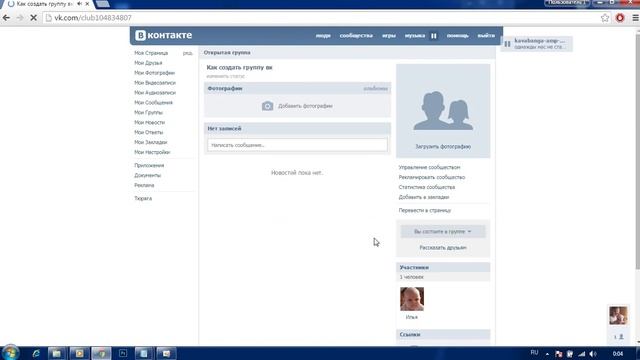640x360 pixels.
Task: Launch Internet Explorer from the taskbar
Action: (36, 353)
